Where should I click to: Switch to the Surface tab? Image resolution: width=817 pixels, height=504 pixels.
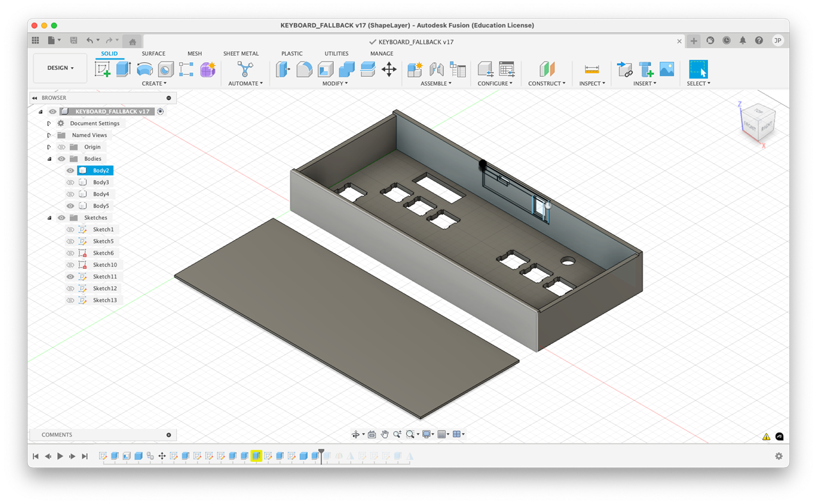(153, 54)
